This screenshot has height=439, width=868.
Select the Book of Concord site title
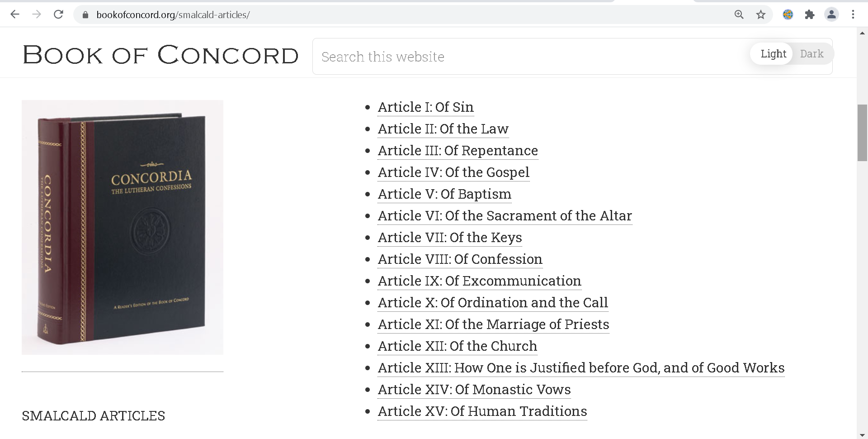(161, 55)
